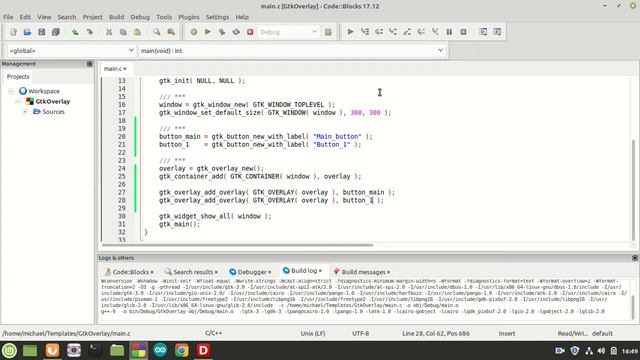Select the GtkOverlay project item
640x360 pixels.
52,101
